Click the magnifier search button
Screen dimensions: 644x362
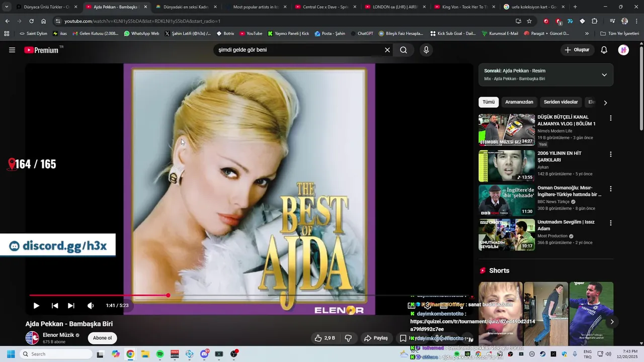[x=404, y=50]
